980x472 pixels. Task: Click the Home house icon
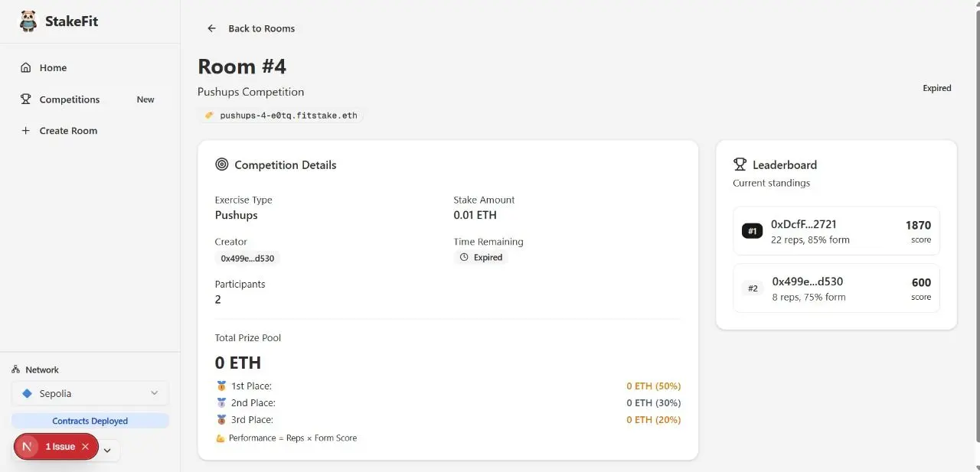[26, 68]
